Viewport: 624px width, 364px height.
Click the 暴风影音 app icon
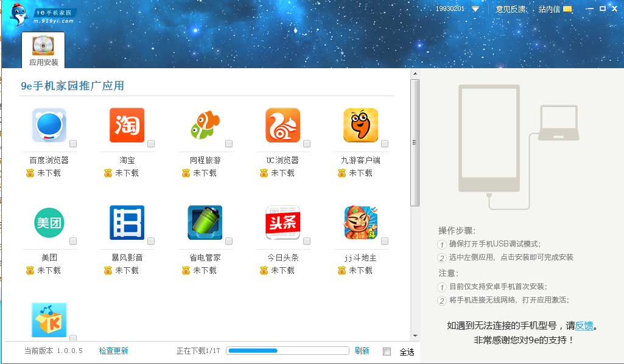tap(127, 223)
